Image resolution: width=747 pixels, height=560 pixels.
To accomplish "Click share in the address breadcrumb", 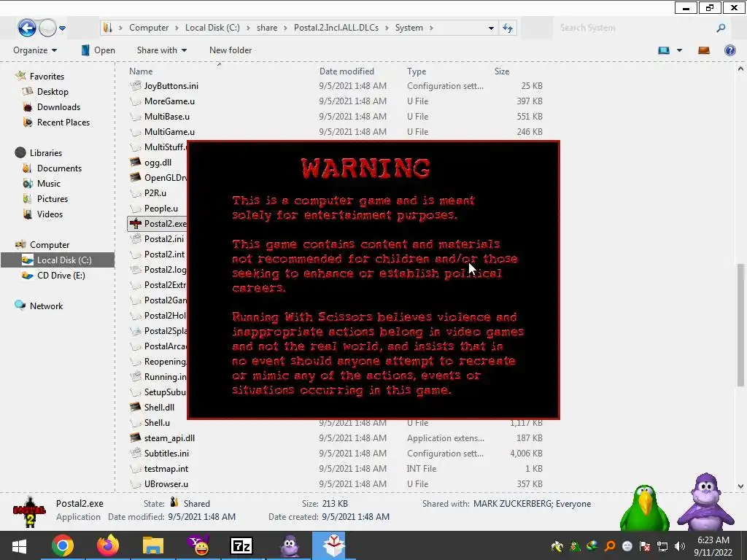I will coord(267,28).
